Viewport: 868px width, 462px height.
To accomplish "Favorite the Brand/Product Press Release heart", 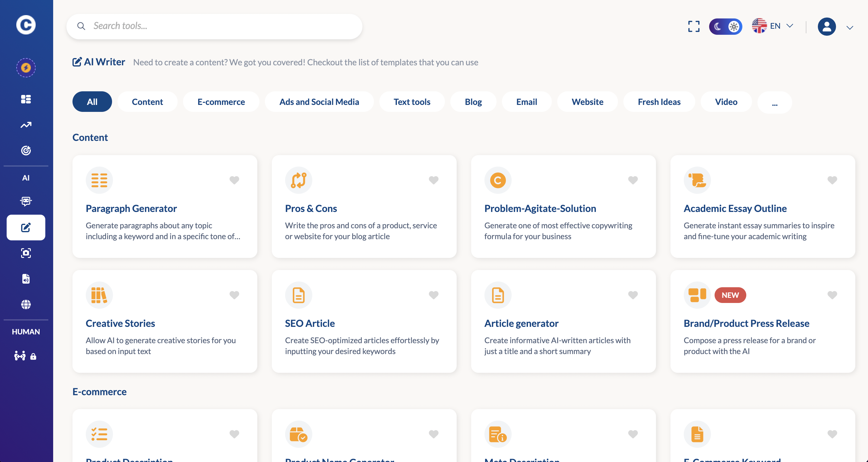I will [x=832, y=295].
